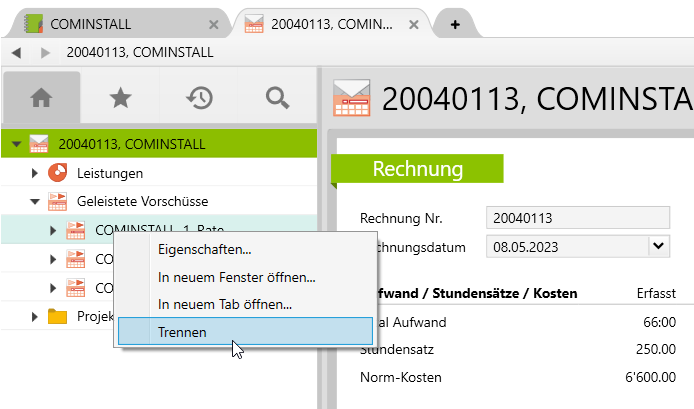This screenshot has width=694, height=409.
Task: Add a new tab with plus button
Action: tap(455, 24)
